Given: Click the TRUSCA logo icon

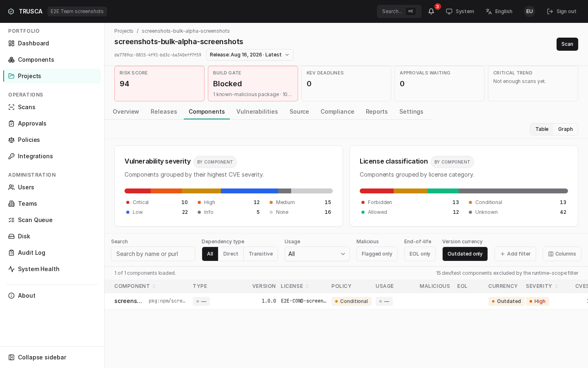Looking at the screenshot, I should (x=11, y=11).
